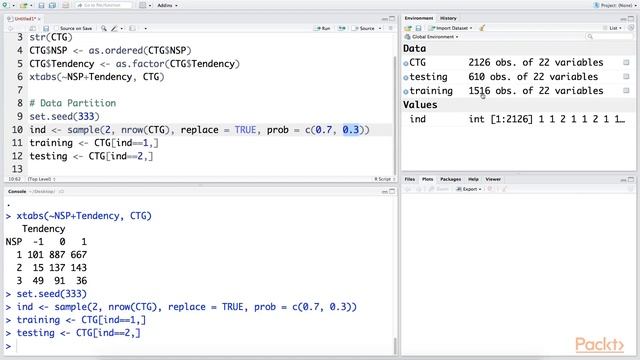Click the editor vertical scrollbar

click(395, 115)
